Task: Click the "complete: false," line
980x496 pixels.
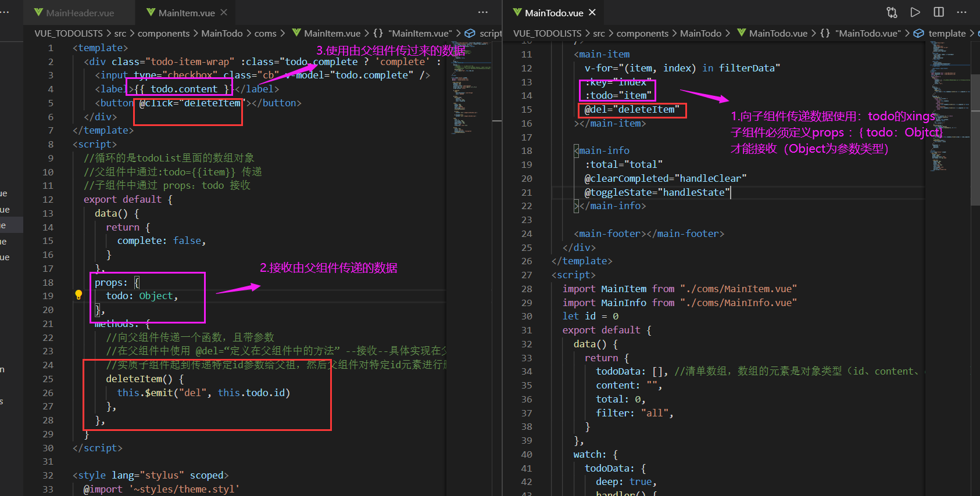Action: [162, 240]
